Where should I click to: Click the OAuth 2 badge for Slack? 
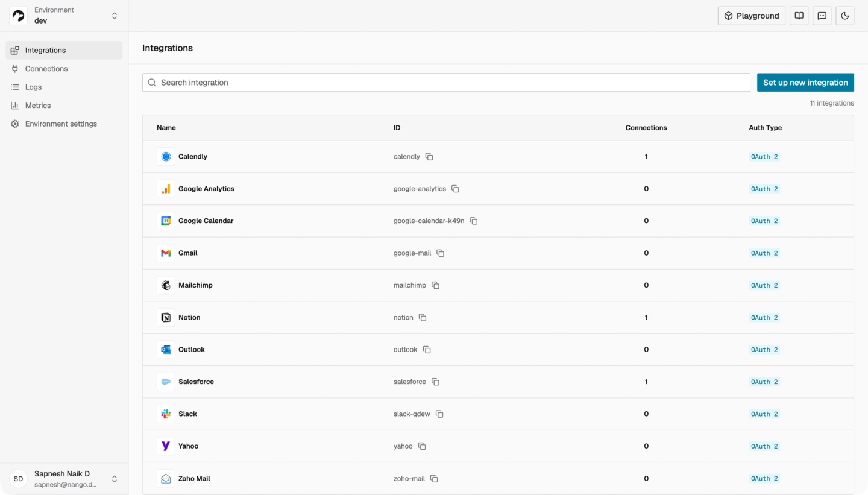coord(764,414)
